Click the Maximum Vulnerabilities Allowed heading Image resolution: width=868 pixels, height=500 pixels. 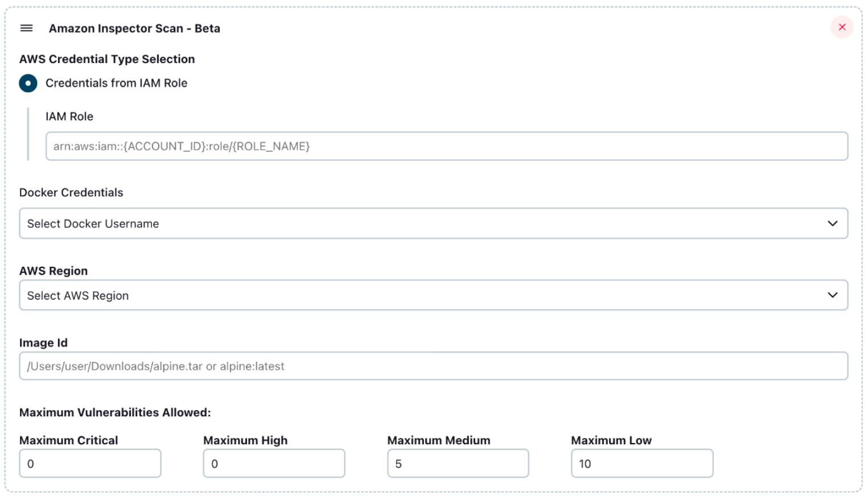click(x=115, y=412)
